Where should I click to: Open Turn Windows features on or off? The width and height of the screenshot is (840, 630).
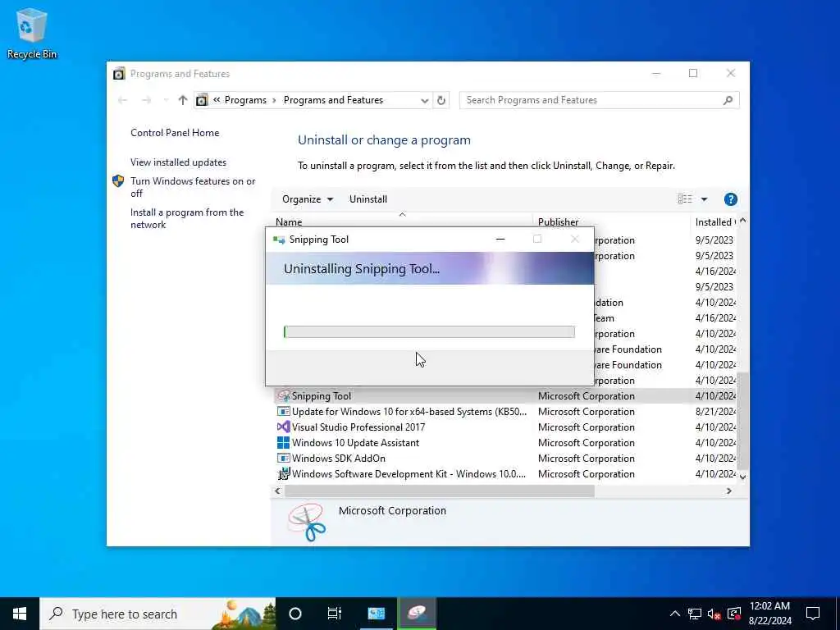(193, 187)
